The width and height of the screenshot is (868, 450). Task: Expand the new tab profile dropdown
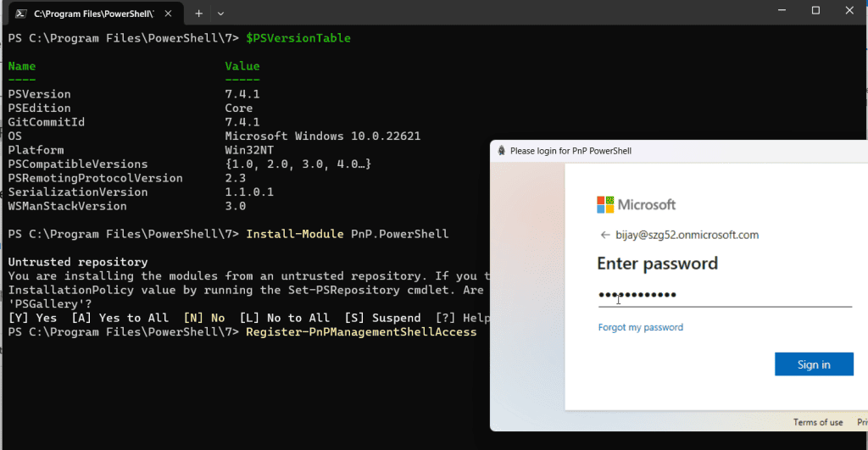click(220, 14)
